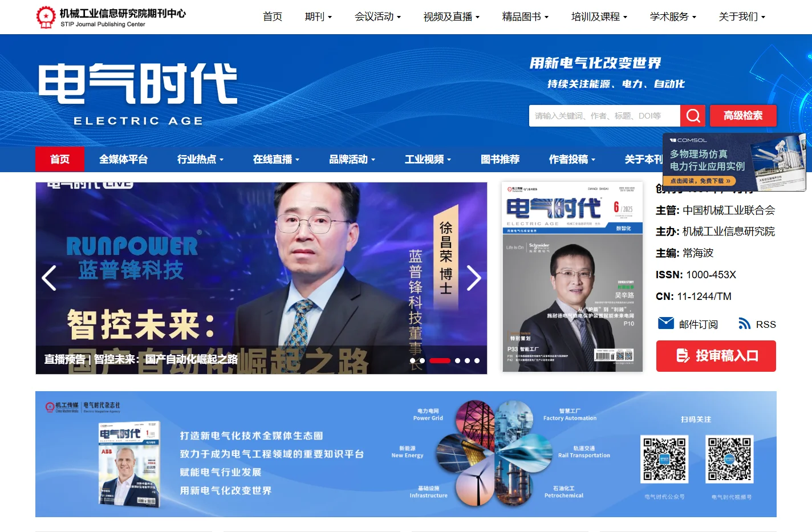812x532 pixels.
Task: Click the 高级检索 advanced search button
Action: point(743,116)
